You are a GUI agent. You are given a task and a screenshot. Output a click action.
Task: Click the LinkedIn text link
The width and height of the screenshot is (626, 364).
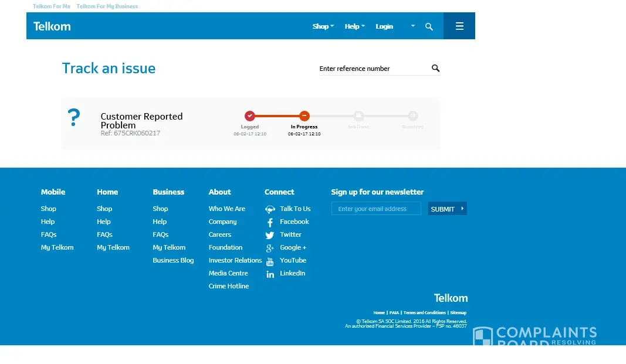292,273
